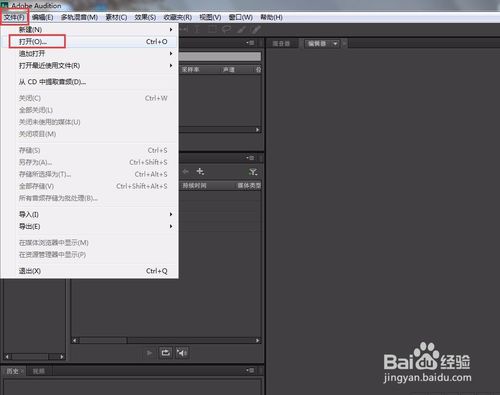This screenshot has width=500, height=395.
Task: Click the preview Play button
Action: pyautogui.click(x=150, y=352)
